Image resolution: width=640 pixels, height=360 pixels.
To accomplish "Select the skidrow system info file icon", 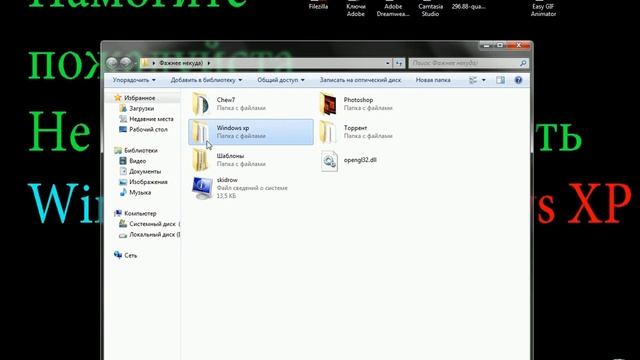I will point(202,188).
